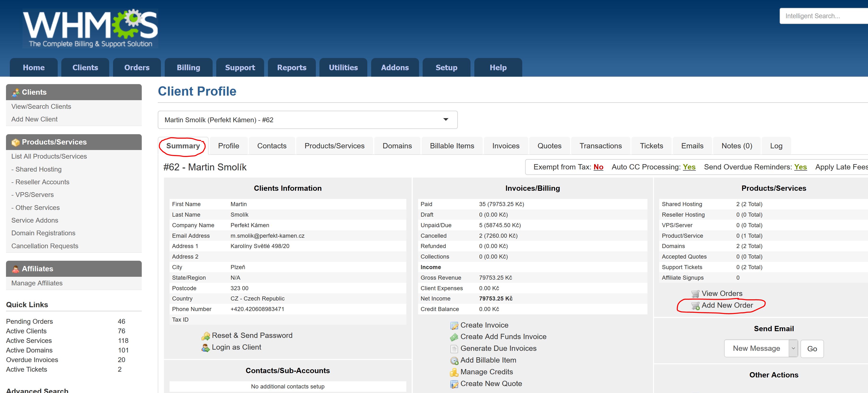Toggle Exempt from Tax status
Screen dimensions: 868x393
[598, 167]
